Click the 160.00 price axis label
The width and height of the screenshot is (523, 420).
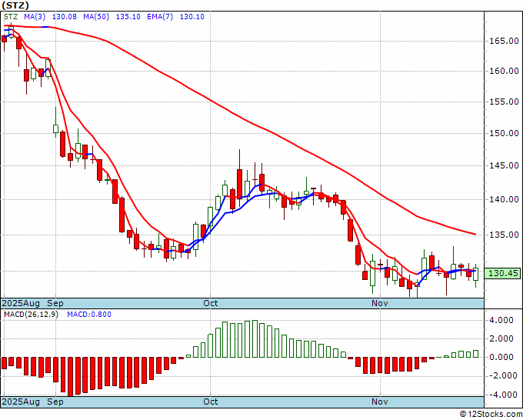pos(504,71)
